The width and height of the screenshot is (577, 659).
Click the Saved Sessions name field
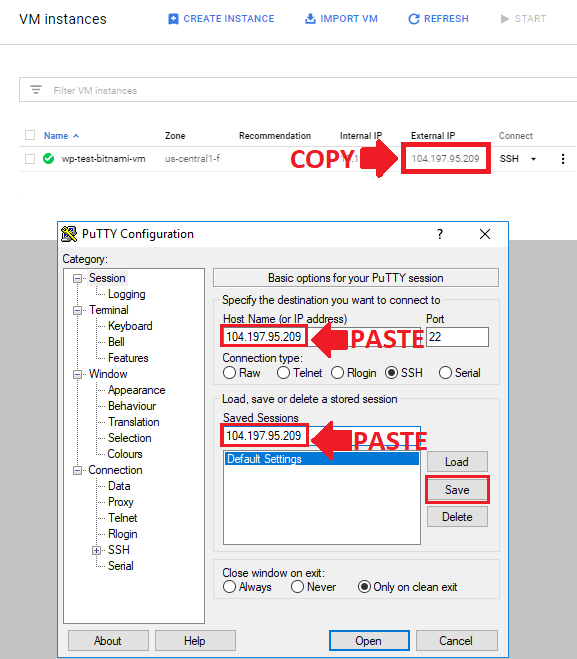[321, 436]
